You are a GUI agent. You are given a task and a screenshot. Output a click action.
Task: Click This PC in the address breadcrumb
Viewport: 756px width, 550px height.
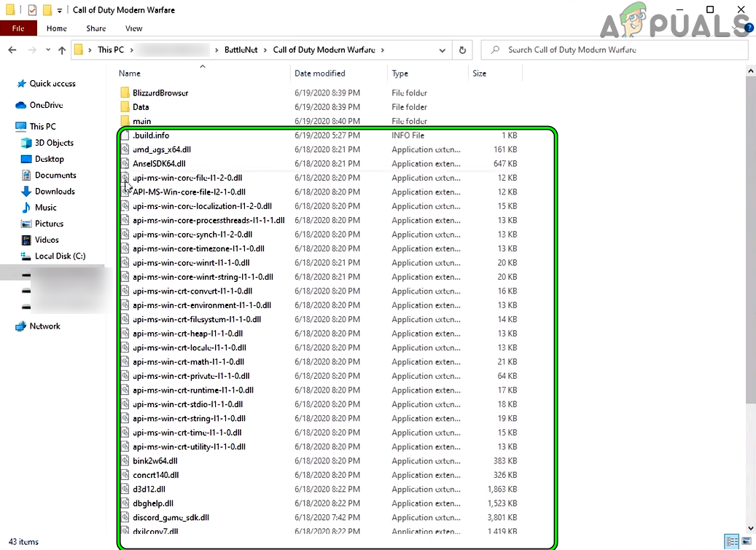[111, 50]
